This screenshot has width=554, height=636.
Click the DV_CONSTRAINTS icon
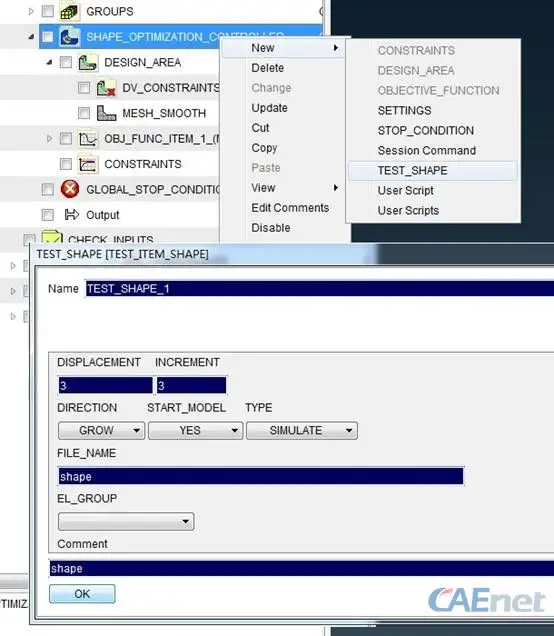106,88
